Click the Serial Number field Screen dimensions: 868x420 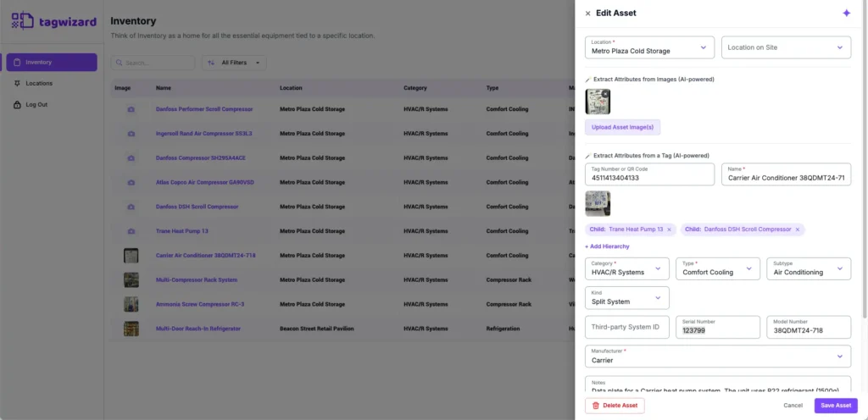click(x=718, y=327)
